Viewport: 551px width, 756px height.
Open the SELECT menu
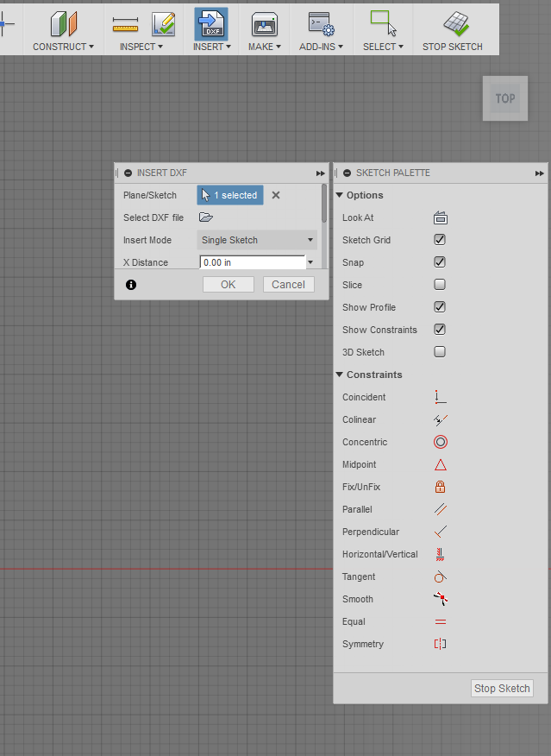point(384,47)
